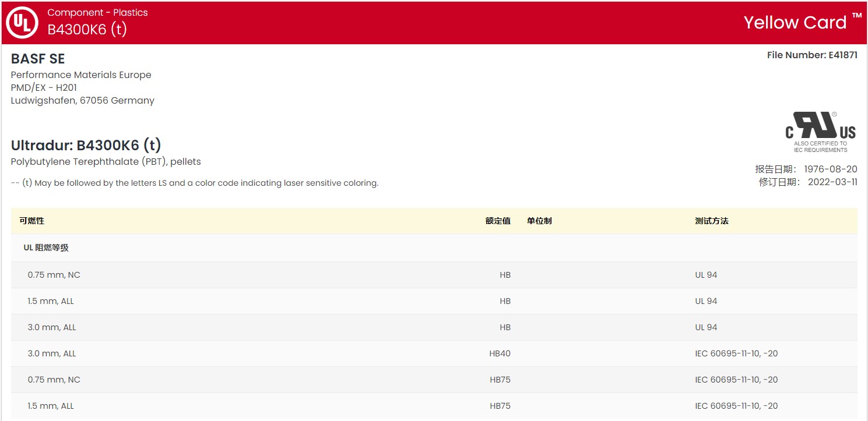This screenshot has height=421, width=868.
Task: Click the "1.5 mm, ALL" row rated HB75
Action: [434, 406]
